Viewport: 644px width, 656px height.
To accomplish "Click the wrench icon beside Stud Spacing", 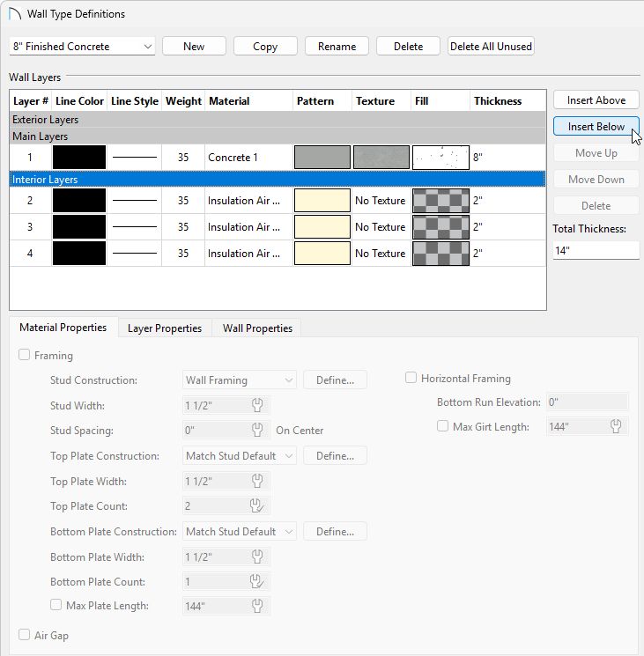I will (257, 430).
